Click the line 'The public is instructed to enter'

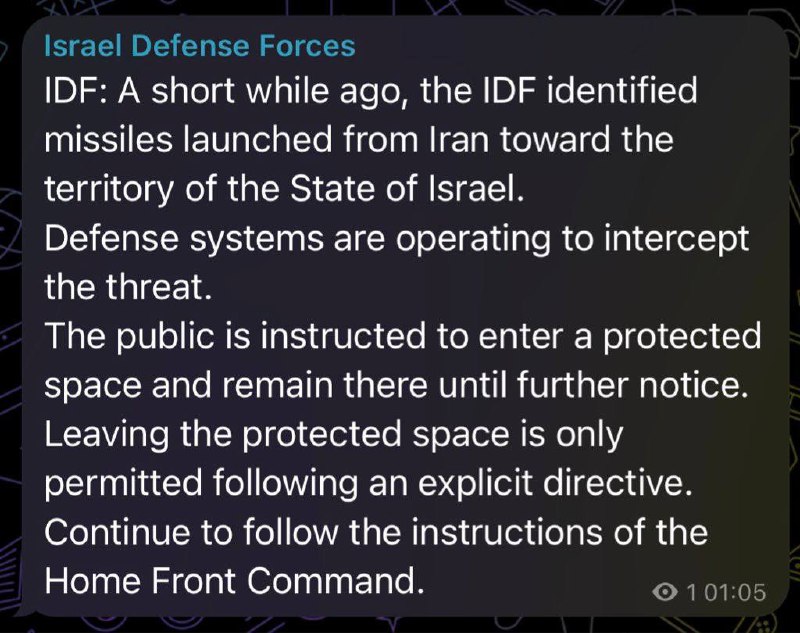[x=403, y=337]
